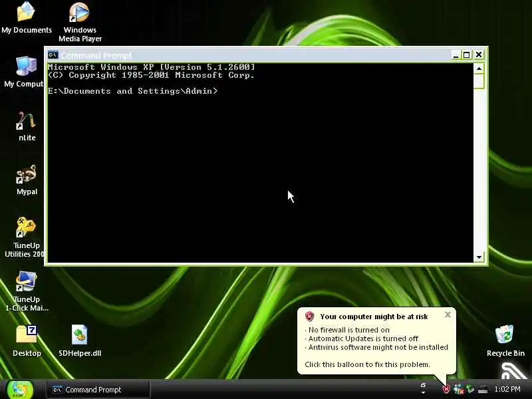Click the Start button orb
Image resolution: width=532 pixels, height=399 pixels.
pyautogui.click(x=21, y=390)
